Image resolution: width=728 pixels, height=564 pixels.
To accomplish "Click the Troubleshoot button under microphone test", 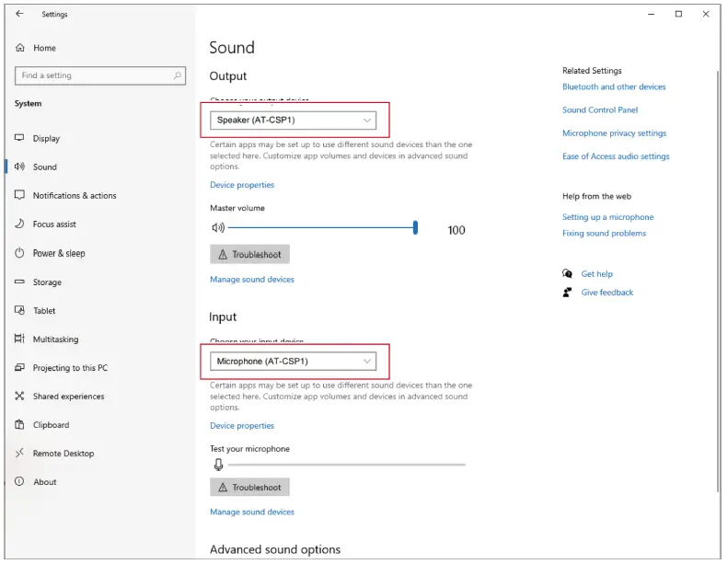I will tap(249, 488).
